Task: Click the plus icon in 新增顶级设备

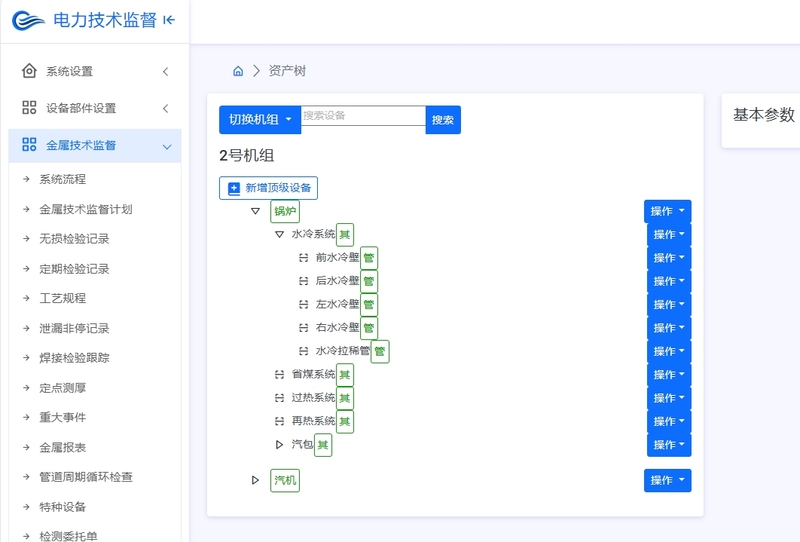Action: click(234, 188)
